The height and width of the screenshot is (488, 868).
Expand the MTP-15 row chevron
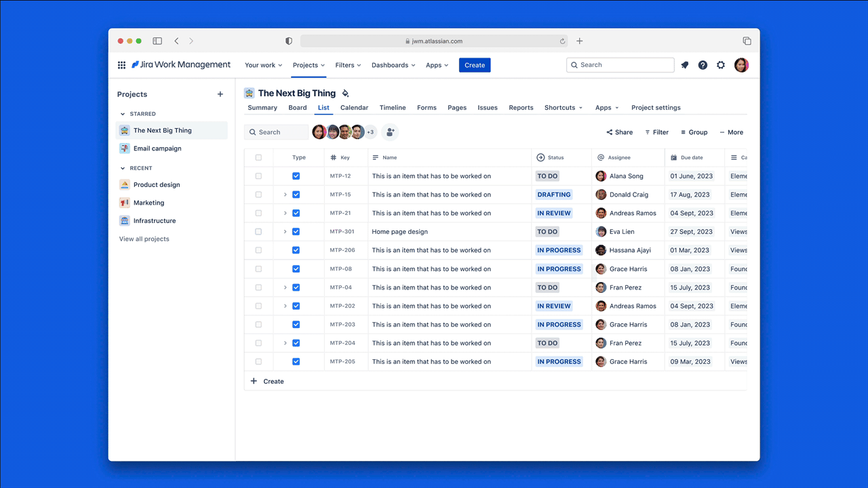tap(285, 195)
